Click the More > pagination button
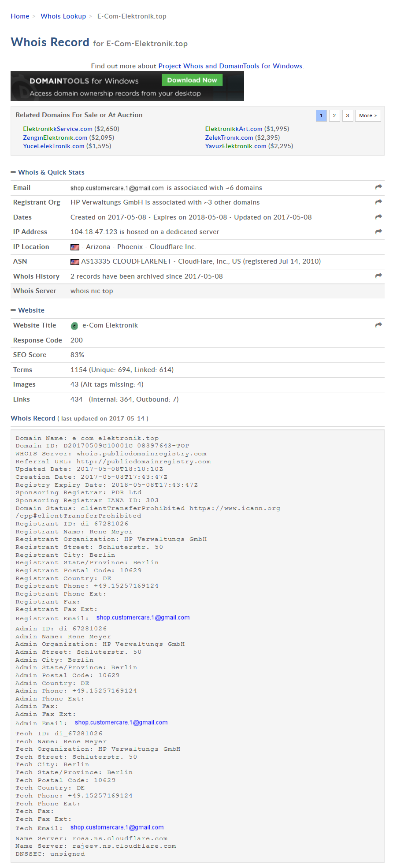This screenshot has height=868, width=393. tap(368, 115)
